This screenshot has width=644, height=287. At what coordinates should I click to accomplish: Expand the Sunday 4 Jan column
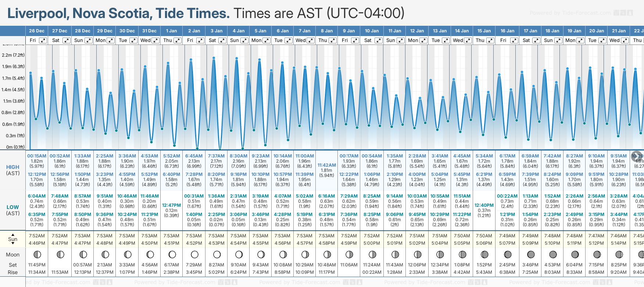coord(244,40)
